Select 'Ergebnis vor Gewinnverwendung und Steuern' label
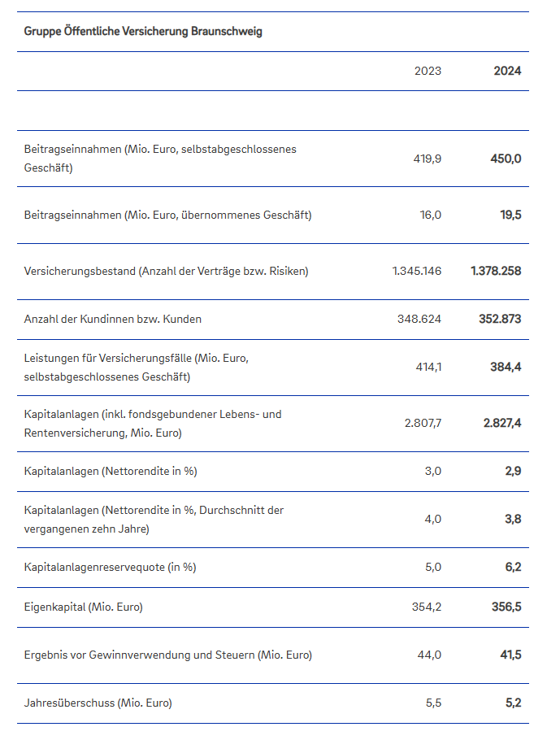Image resolution: width=560 pixels, height=740 pixels. (168, 655)
